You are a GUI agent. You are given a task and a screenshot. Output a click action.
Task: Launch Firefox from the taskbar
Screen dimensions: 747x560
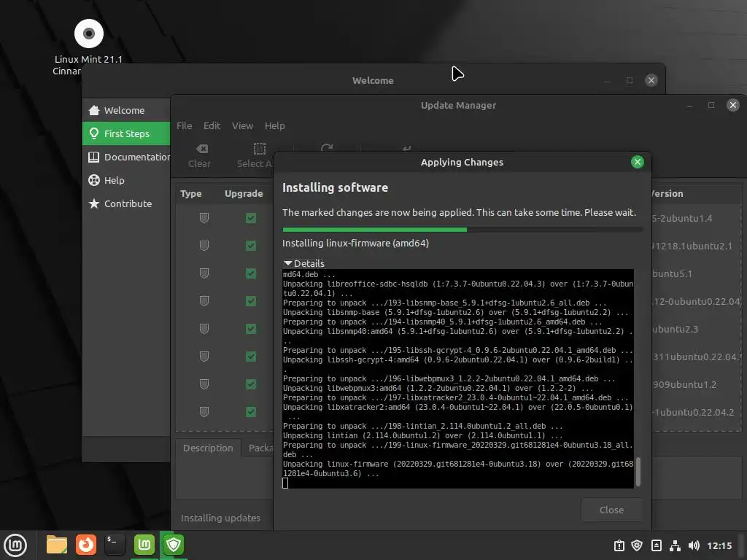(86, 545)
